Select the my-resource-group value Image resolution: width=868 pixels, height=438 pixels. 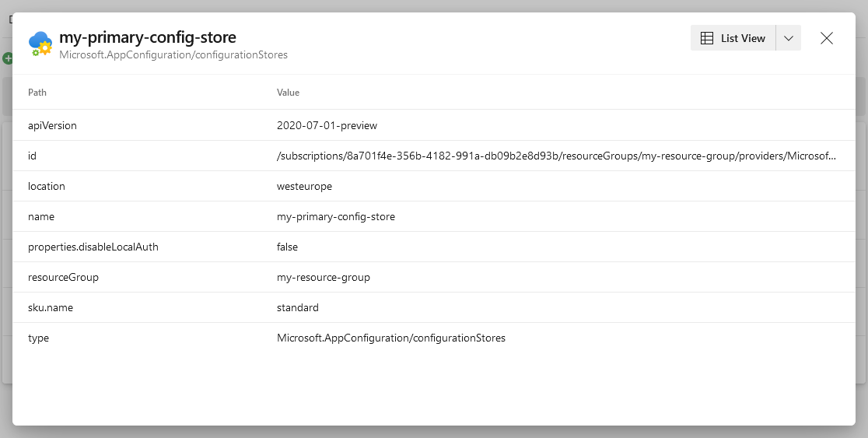(324, 278)
